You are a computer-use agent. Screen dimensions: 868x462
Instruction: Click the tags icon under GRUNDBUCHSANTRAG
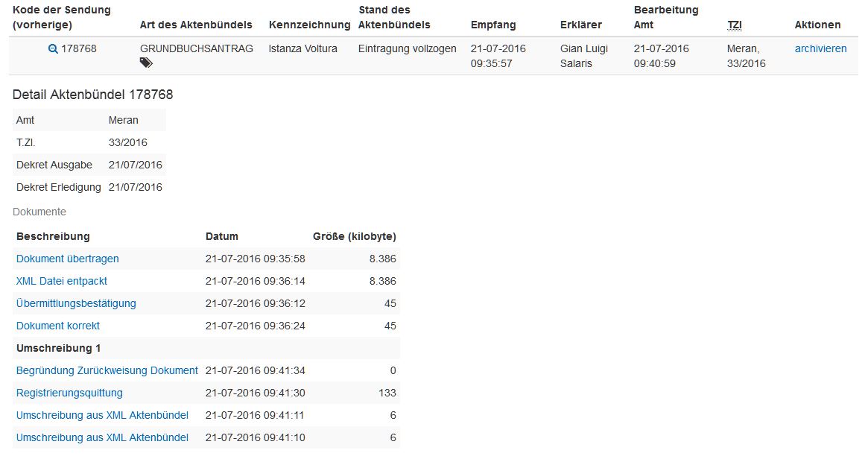pos(146,63)
